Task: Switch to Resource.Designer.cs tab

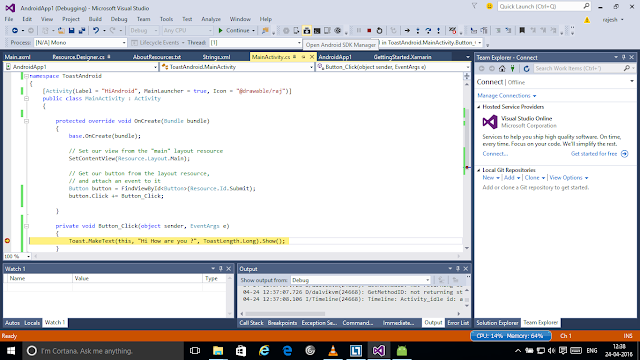Action: [78, 57]
